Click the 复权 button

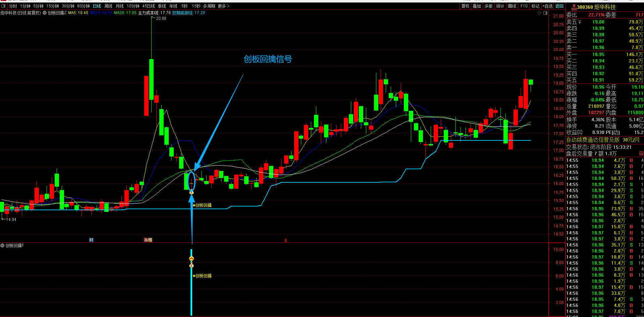click(466, 6)
